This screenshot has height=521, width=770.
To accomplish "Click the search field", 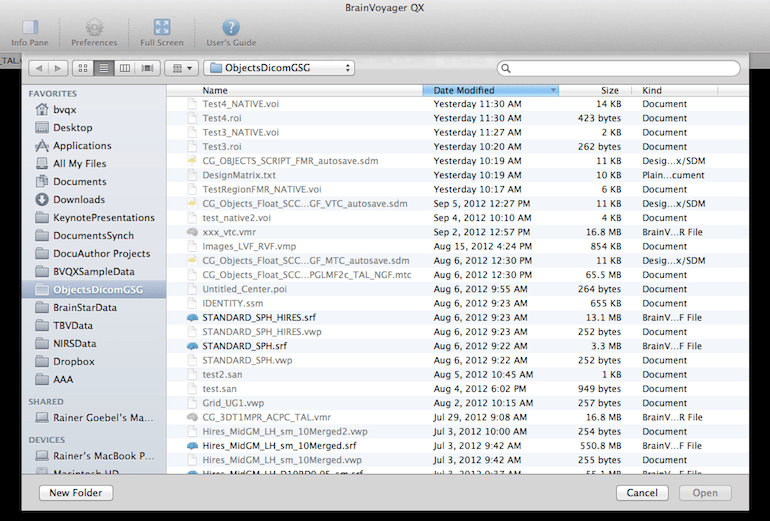I will 618,68.
